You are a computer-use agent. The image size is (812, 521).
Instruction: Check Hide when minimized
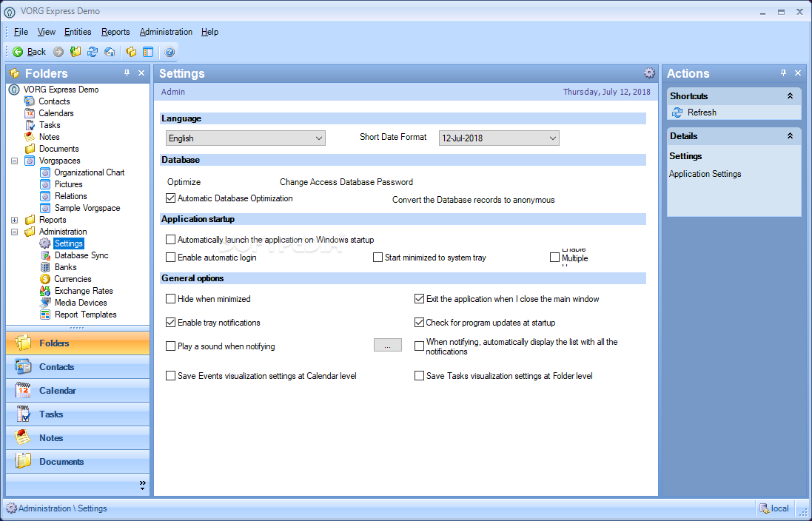point(170,299)
